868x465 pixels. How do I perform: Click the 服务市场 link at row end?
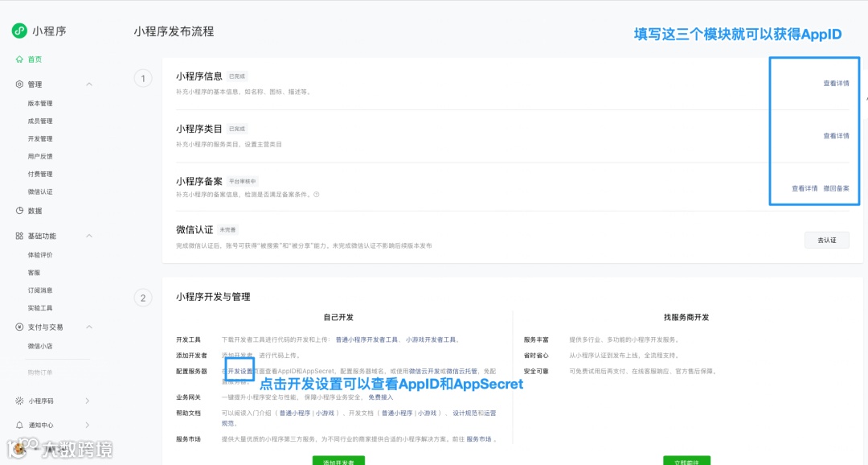(x=479, y=439)
